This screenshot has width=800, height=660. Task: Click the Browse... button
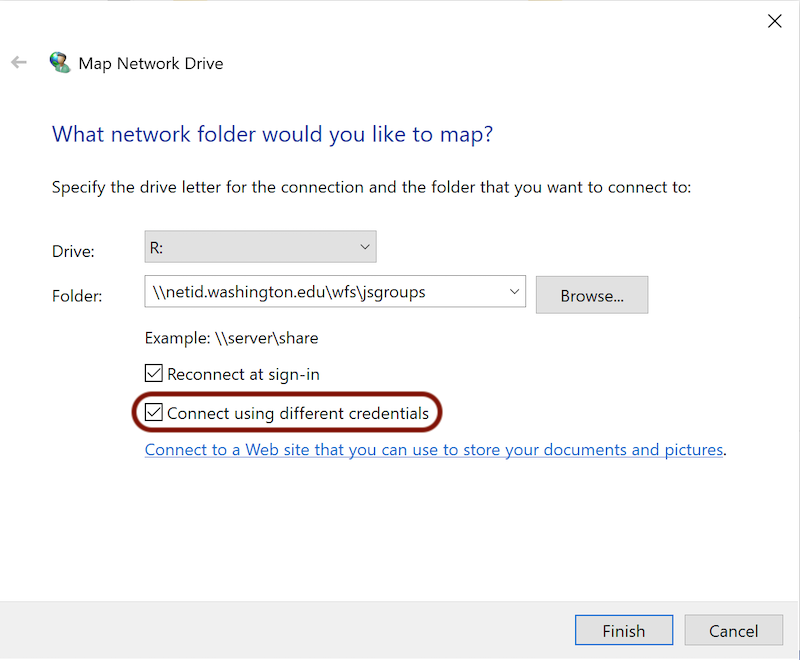pyautogui.click(x=592, y=295)
